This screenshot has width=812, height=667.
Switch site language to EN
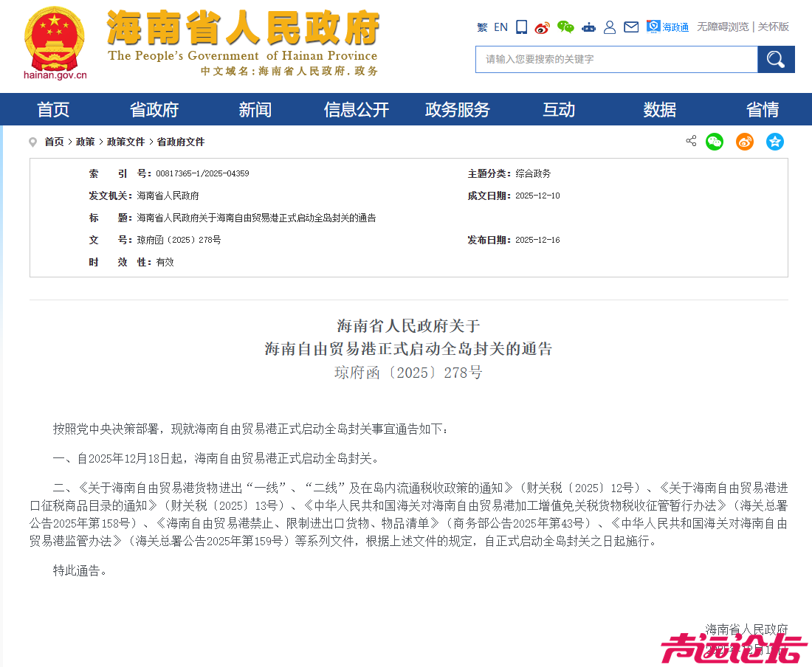click(500, 27)
